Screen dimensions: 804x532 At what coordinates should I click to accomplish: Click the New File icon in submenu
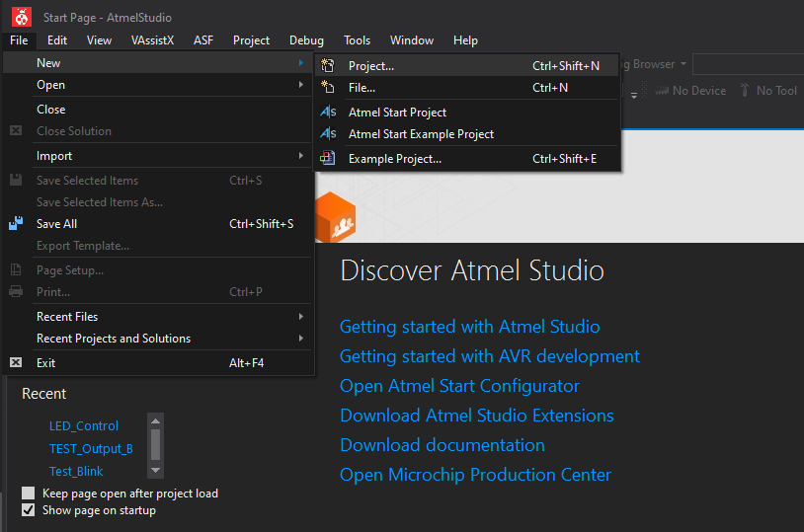click(x=328, y=87)
